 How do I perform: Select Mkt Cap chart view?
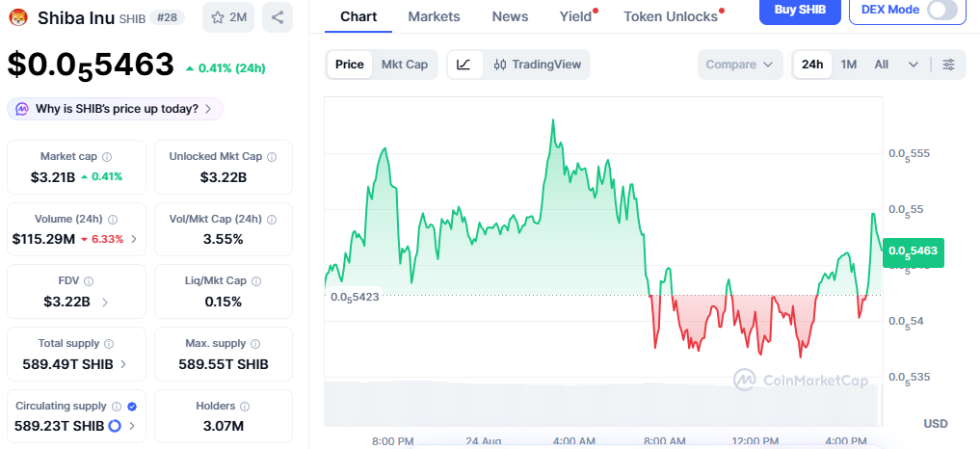(x=405, y=65)
